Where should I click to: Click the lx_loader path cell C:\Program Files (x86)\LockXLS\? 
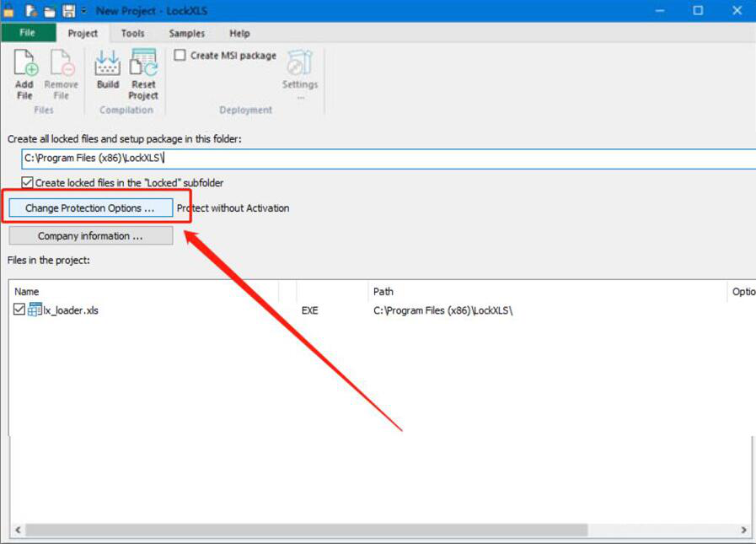[442, 310]
